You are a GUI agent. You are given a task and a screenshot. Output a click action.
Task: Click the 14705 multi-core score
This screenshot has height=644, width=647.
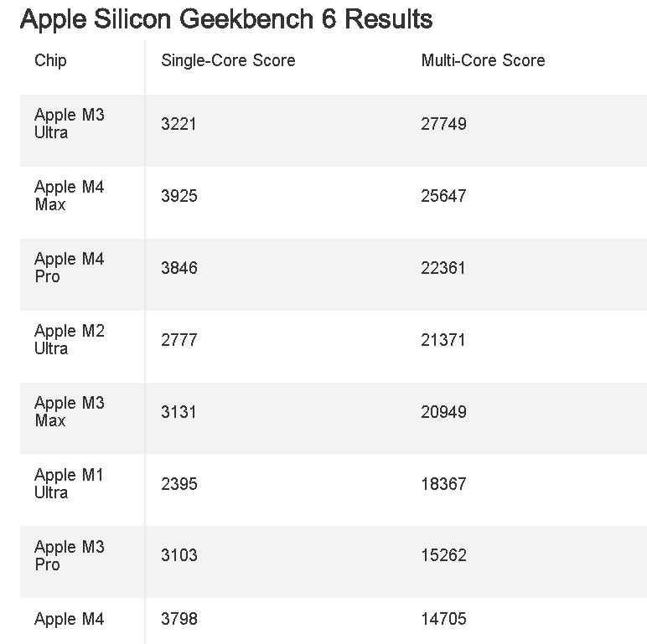(x=443, y=619)
